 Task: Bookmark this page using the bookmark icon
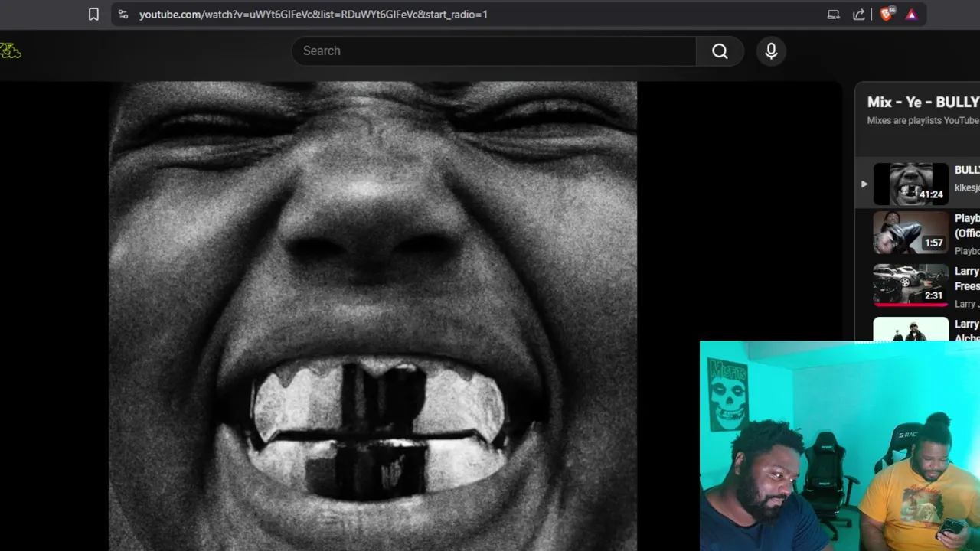click(93, 14)
